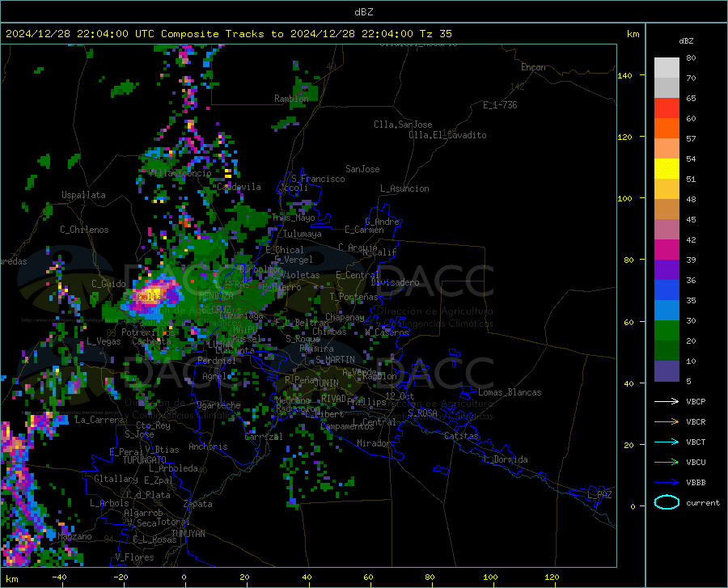Click the 100 km right-axis tick label
Image resolution: width=728 pixels, height=588 pixels.
pos(624,199)
